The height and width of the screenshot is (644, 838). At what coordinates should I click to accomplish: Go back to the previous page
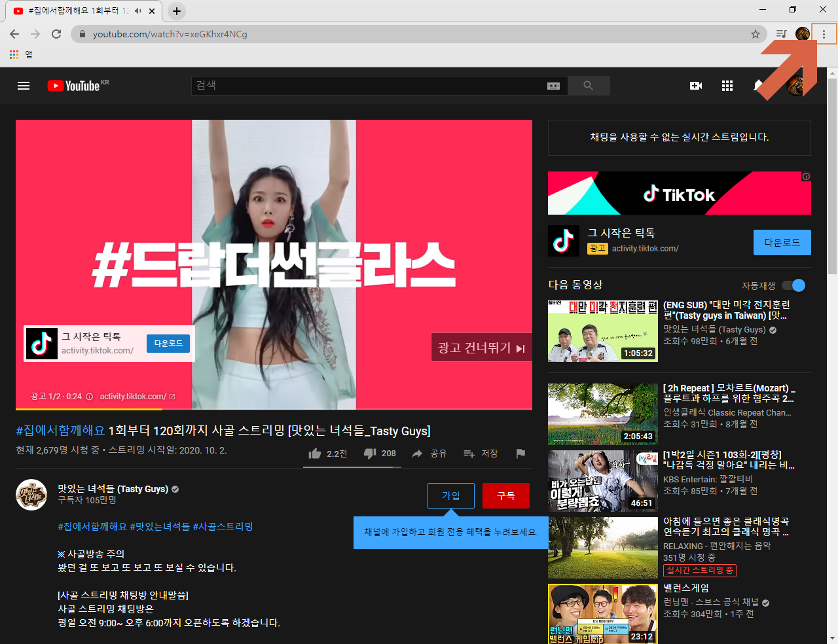coord(14,34)
